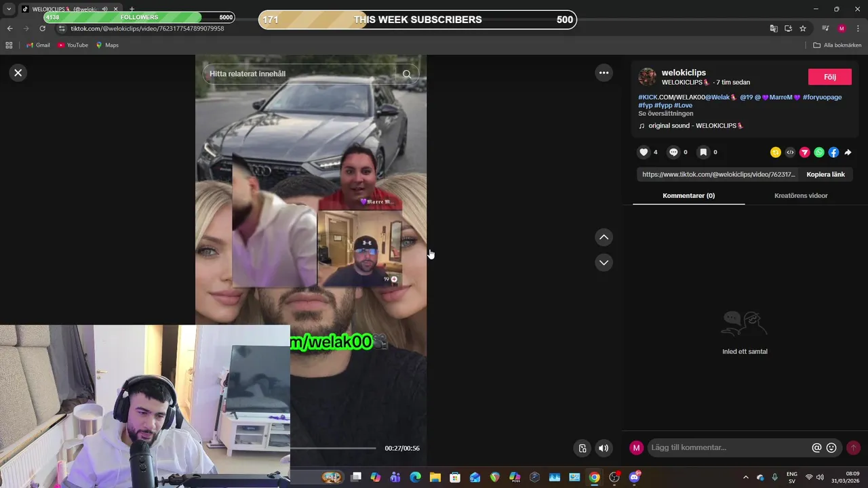The image size is (868, 488).
Task: Copy link with Kopiera länk button
Action: pyautogui.click(x=825, y=174)
